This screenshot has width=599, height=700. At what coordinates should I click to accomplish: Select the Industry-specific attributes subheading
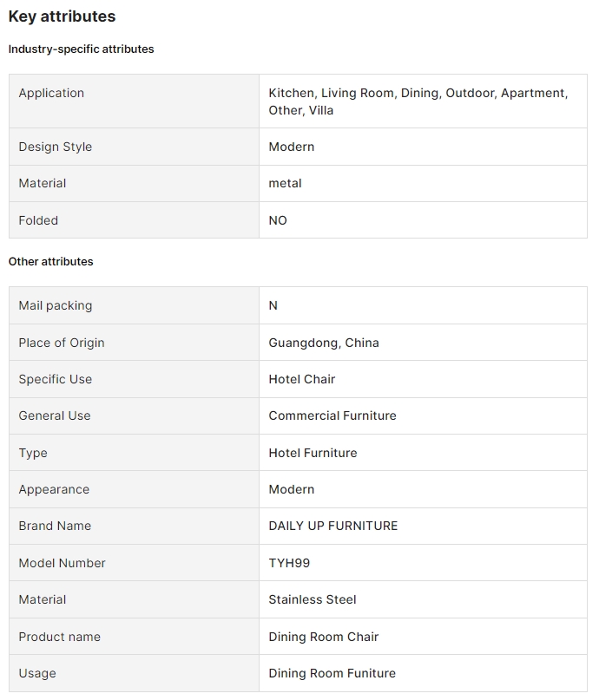pyautogui.click(x=81, y=49)
